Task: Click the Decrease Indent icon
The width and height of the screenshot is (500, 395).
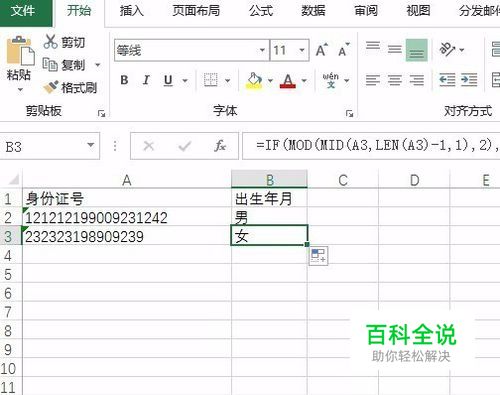Action: click(x=447, y=80)
